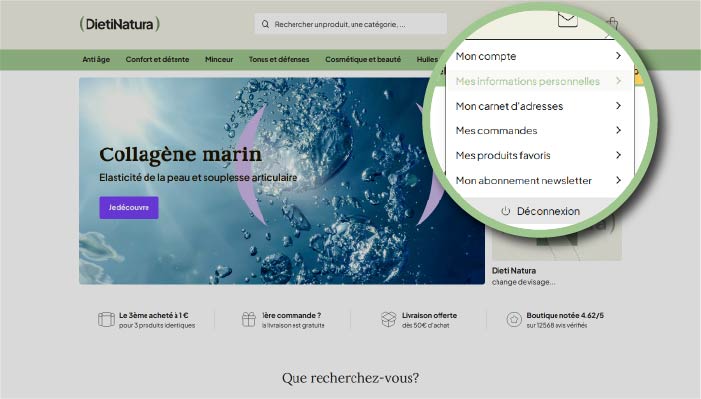Open the envelope mail icon
Screen dimensions: 701x399
(x=568, y=19)
